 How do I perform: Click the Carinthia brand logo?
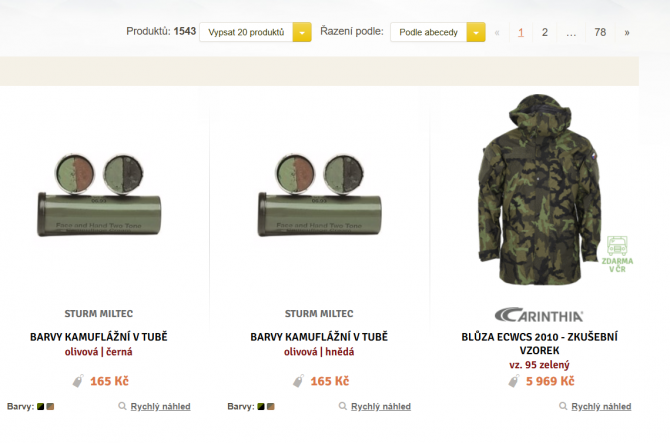click(540, 314)
